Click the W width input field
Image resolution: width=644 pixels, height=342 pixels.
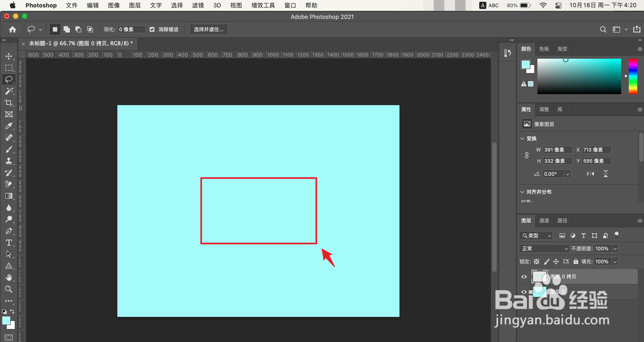pyautogui.click(x=558, y=150)
